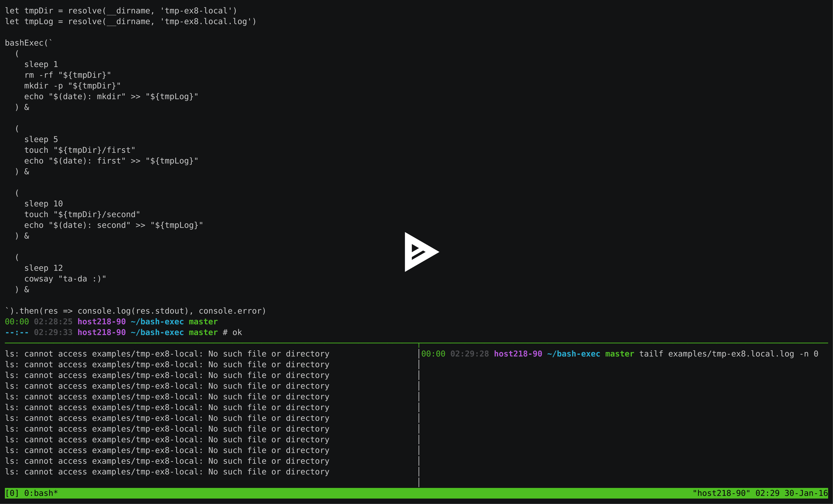Click the asciinema play button overlay

coord(422,252)
